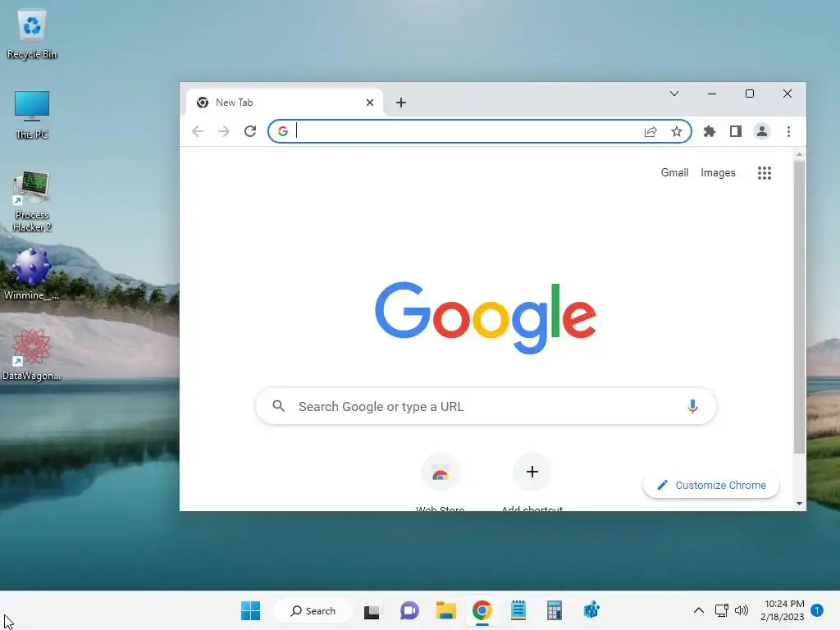Open a new tab with plus button

[400, 103]
